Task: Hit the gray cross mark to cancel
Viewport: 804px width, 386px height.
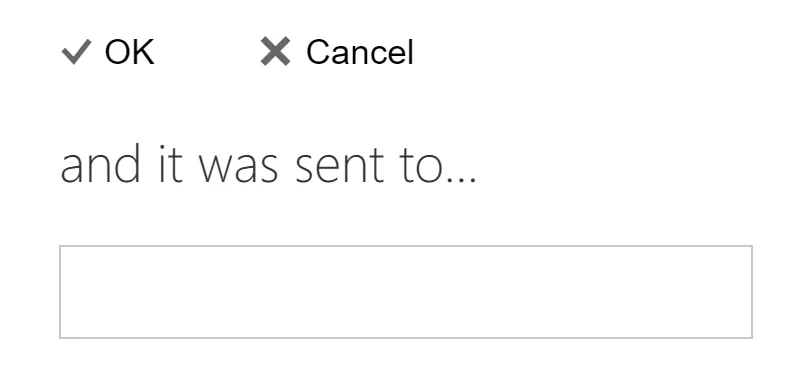Action: (275, 51)
